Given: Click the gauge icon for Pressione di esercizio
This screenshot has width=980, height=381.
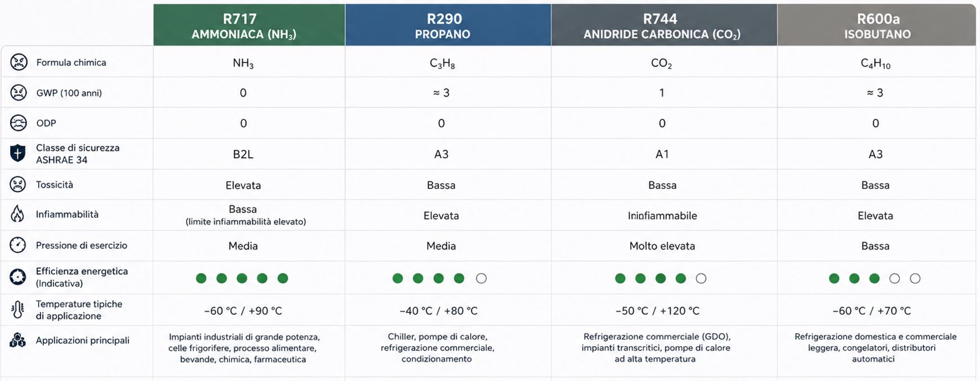Looking at the screenshot, I should 18,245.
